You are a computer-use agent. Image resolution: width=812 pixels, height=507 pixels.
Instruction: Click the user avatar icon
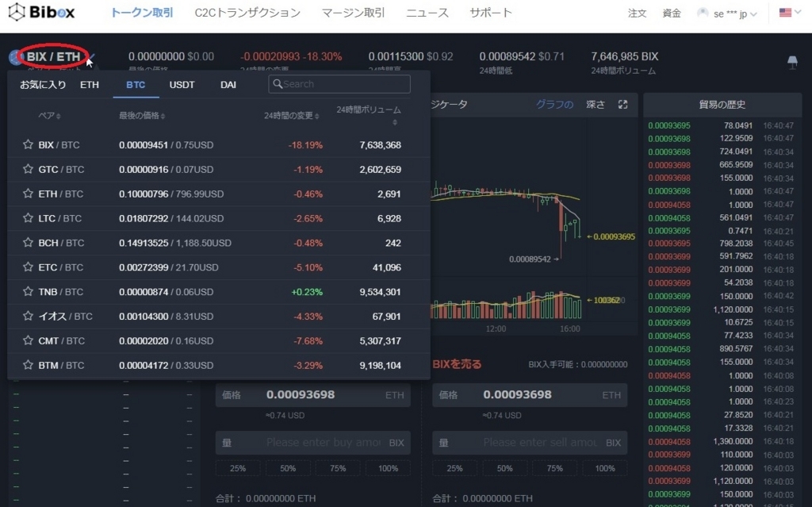tap(703, 13)
